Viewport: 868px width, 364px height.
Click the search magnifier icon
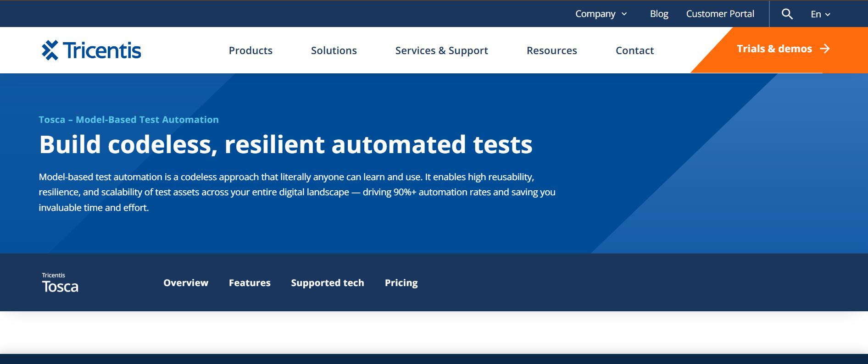point(787,14)
